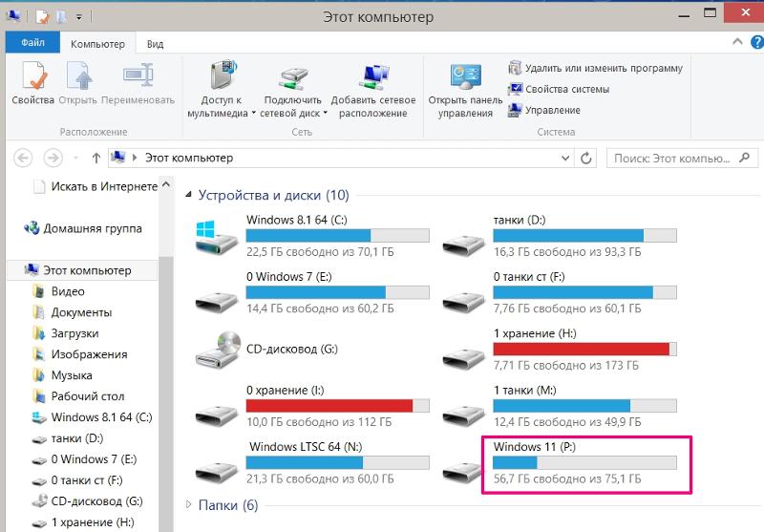Click Управление in System group

click(x=544, y=110)
